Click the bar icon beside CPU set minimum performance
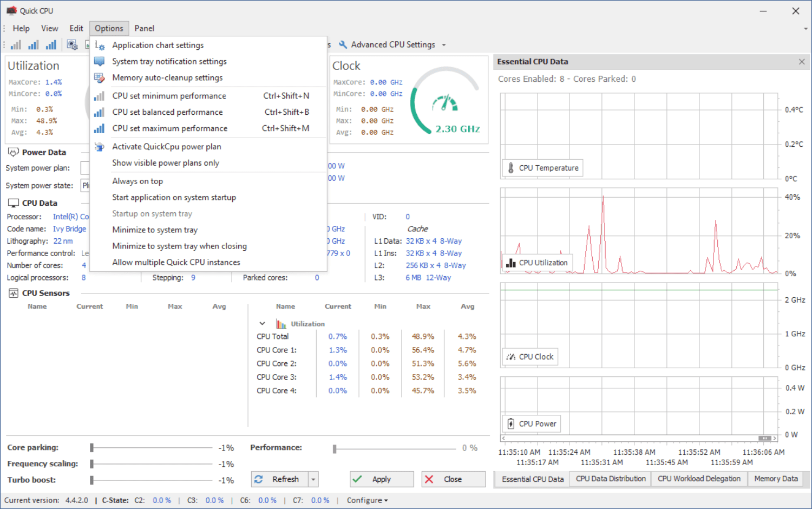The height and width of the screenshot is (509, 812). pos(100,96)
